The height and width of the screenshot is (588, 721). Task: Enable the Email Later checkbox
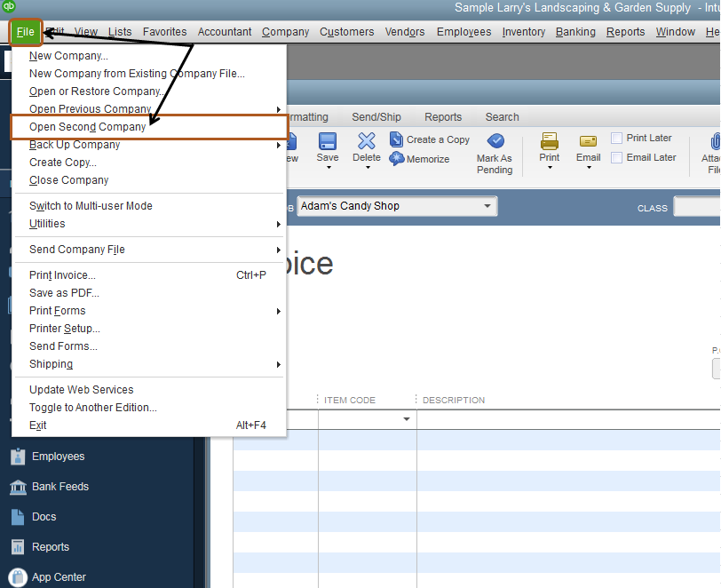(616, 158)
